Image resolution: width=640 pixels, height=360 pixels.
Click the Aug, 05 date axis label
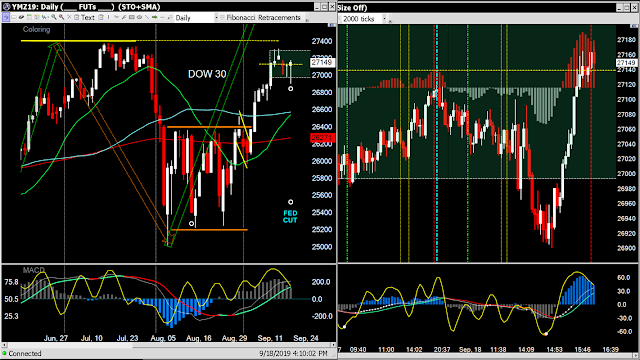point(163,338)
